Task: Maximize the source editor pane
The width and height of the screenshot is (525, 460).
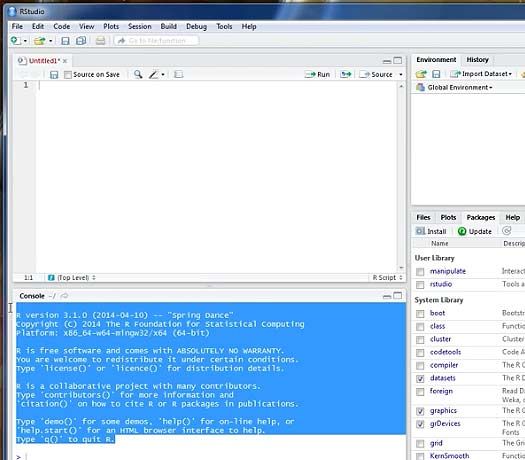Action: [x=397, y=60]
